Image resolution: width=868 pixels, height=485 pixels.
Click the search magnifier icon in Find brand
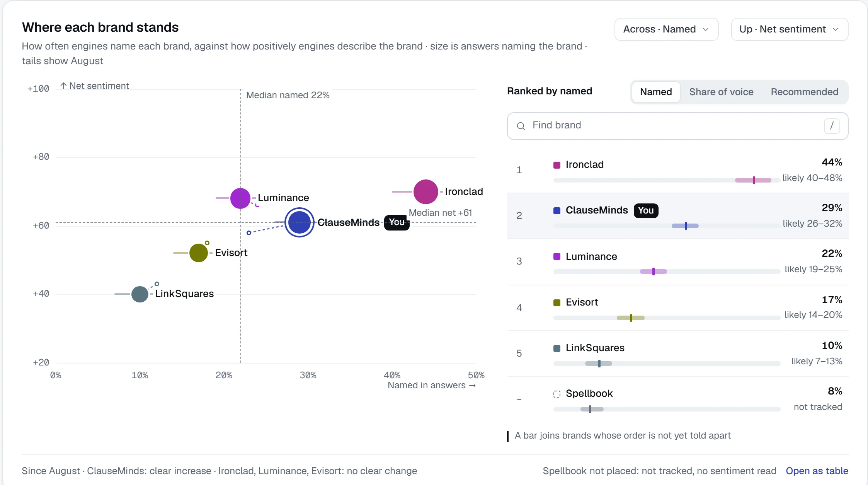(521, 126)
